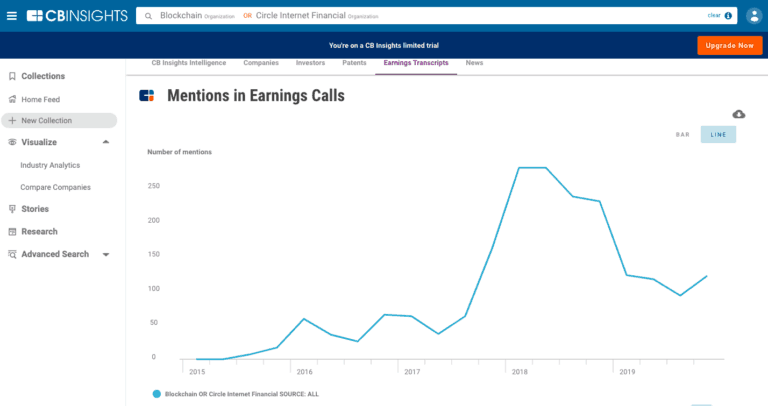
Task: Click the info icon beside clear
Action: (x=728, y=16)
